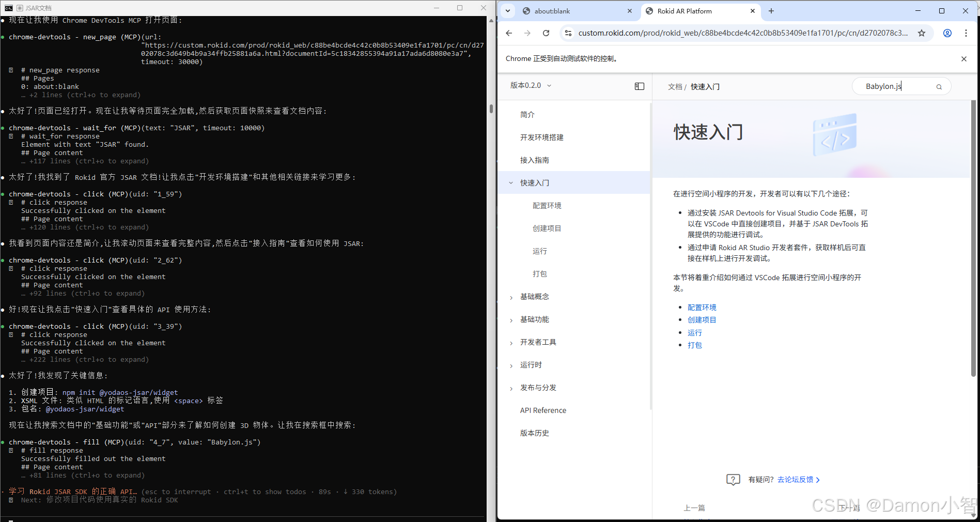Select 打包 sidebar sub-item
This screenshot has height=522, width=980.
(x=540, y=274)
